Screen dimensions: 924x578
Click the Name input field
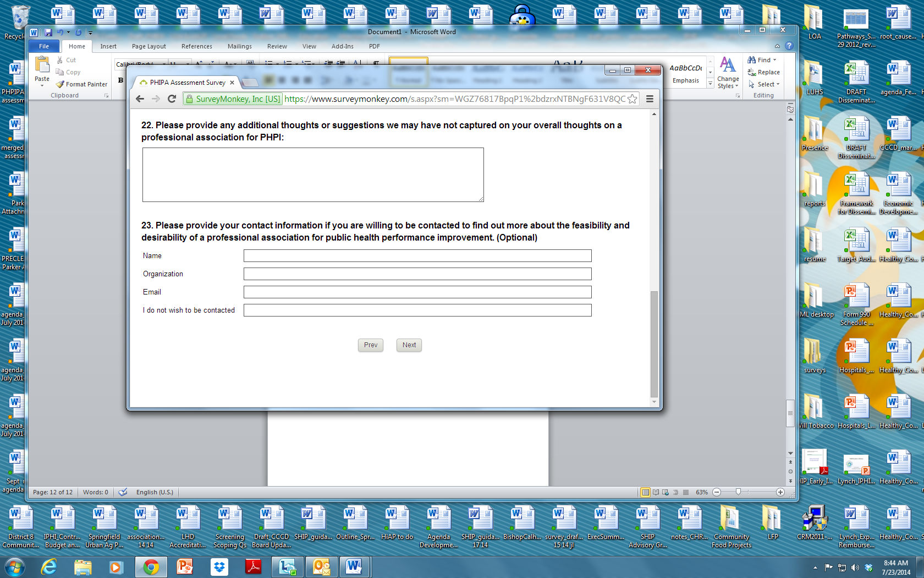[x=417, y=255]
